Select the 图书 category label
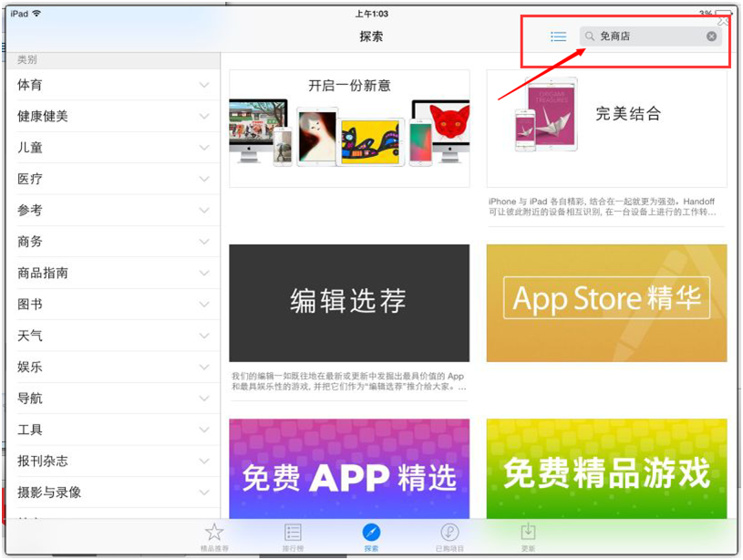The width and height of the screenshot is (743, 560). coord(30,305)
